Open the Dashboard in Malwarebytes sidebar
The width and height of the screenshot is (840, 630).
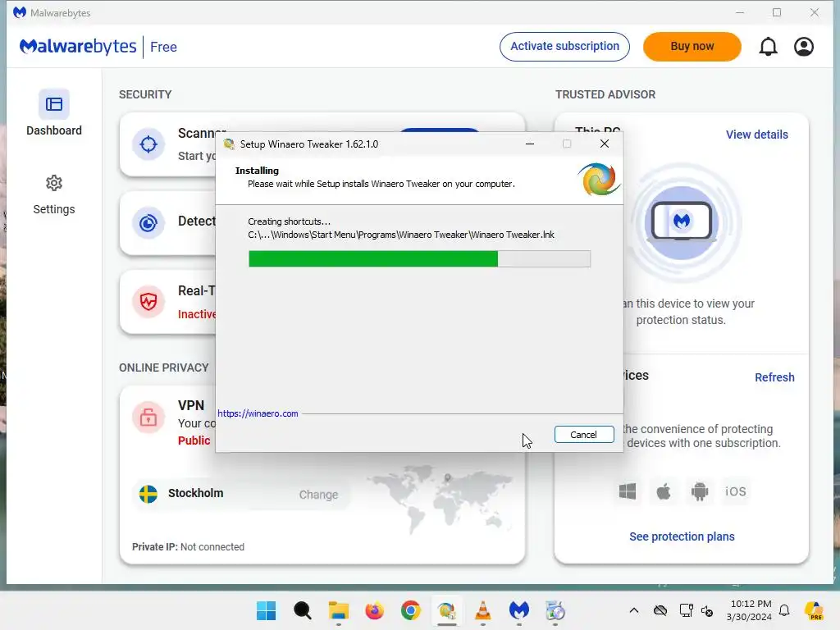click(x=53, y=113)
